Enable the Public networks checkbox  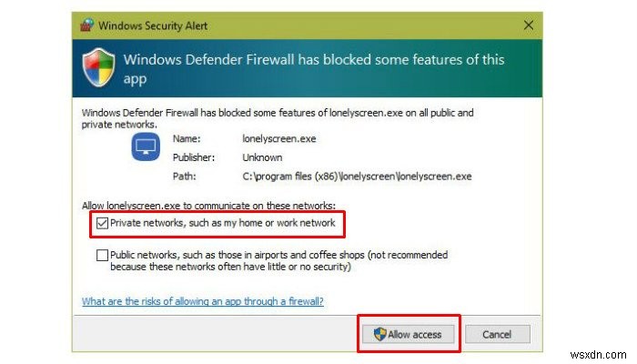click(102, 256)
